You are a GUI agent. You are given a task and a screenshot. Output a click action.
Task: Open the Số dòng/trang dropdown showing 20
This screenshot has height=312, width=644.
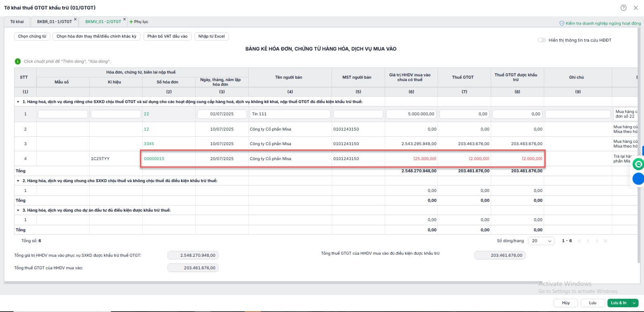[542, 241]
